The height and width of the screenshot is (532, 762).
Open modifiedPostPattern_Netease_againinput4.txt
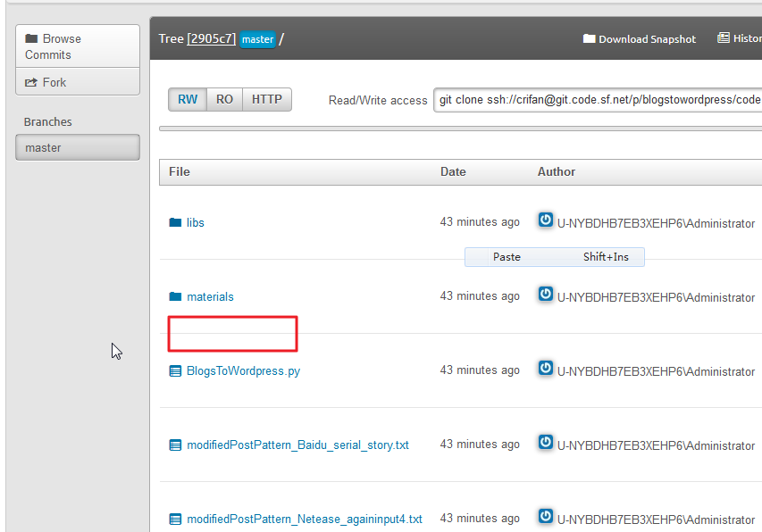tap(305, 519)
